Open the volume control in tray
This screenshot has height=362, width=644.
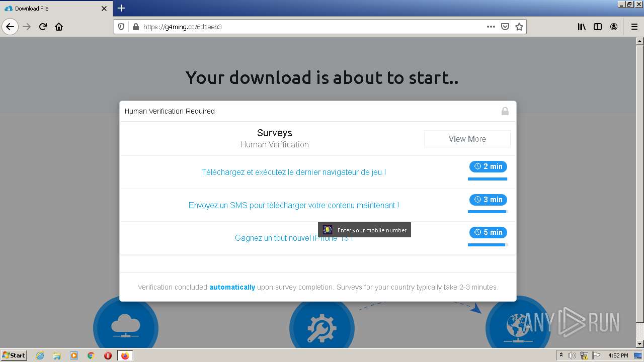[x=572, y=355]
